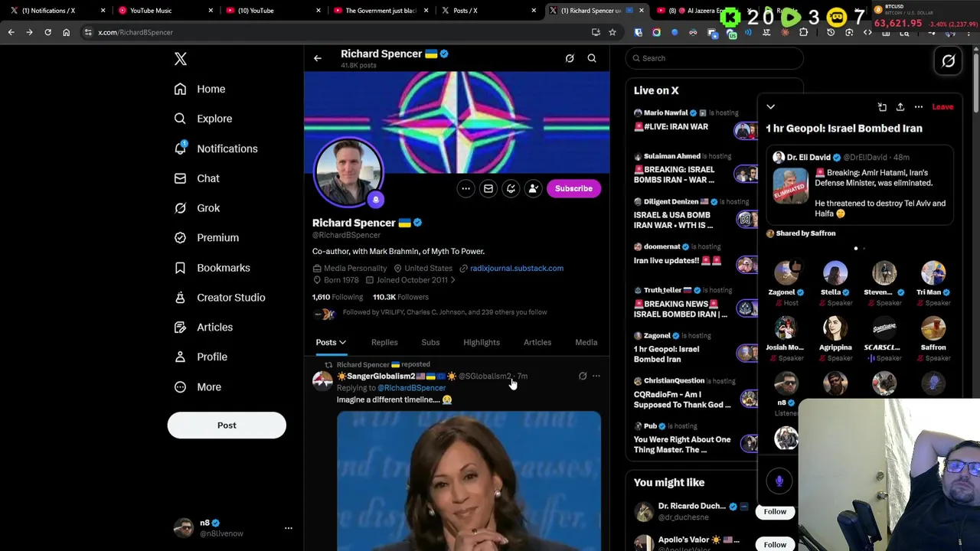Open the post's more options ellipsis
980x551 pixels.
coord(596,377)
